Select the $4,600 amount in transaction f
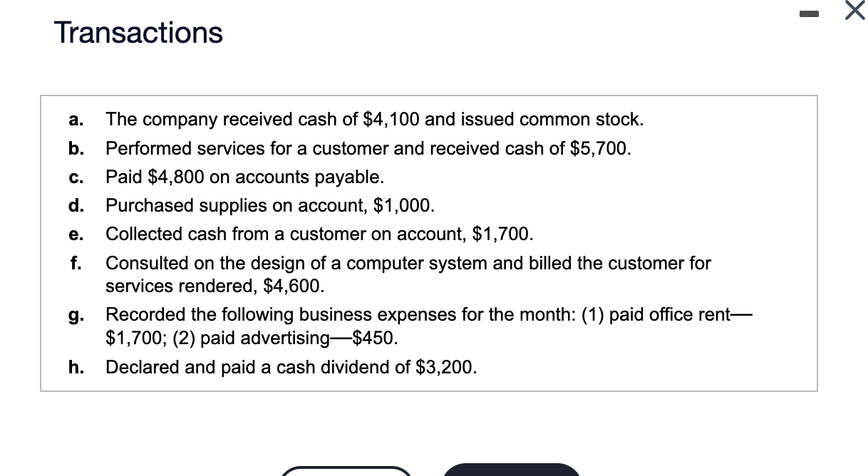The image size is (868, 476). click(x=294, y=286)
